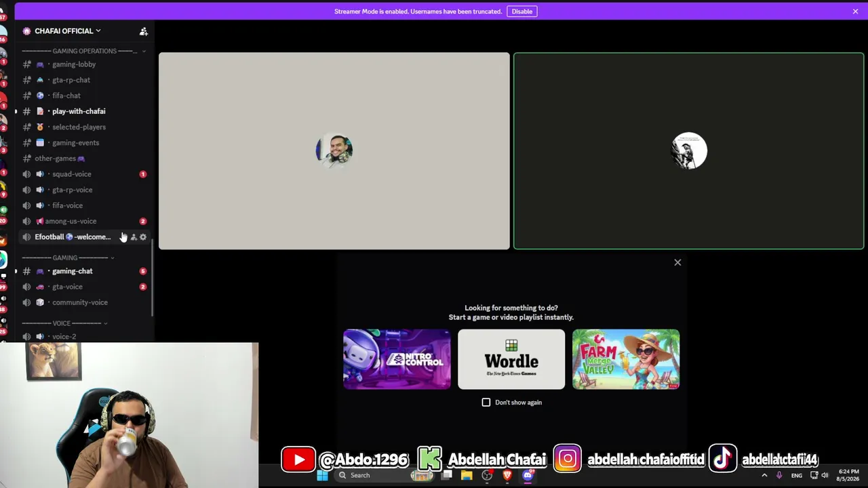Image resolution: width=868 pixels, height=488 pixels.
Task: Open the other-games channel
Action: (x=85, y=159)
